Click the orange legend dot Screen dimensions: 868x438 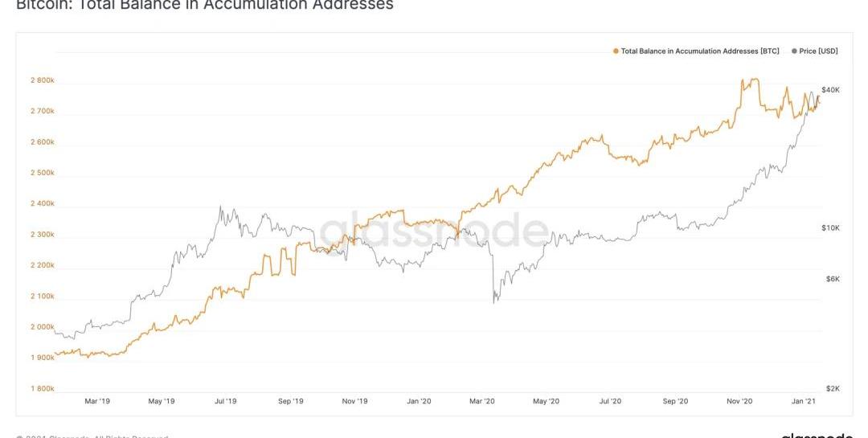616,51
